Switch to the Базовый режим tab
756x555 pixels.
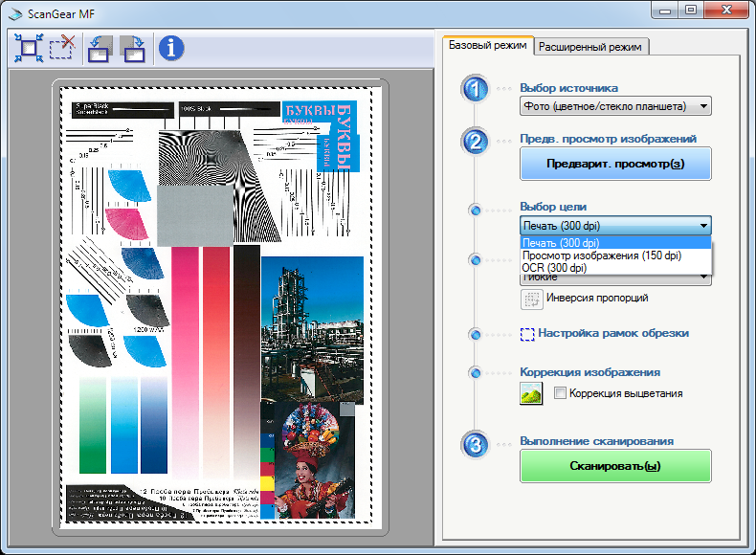[485, 46]
